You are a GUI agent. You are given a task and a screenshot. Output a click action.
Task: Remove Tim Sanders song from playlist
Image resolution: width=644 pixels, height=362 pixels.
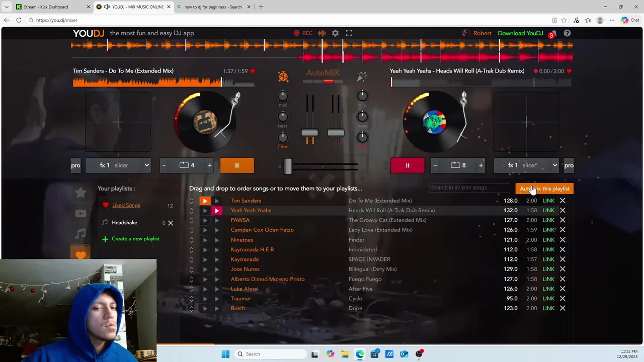click(x=562, y=201)
